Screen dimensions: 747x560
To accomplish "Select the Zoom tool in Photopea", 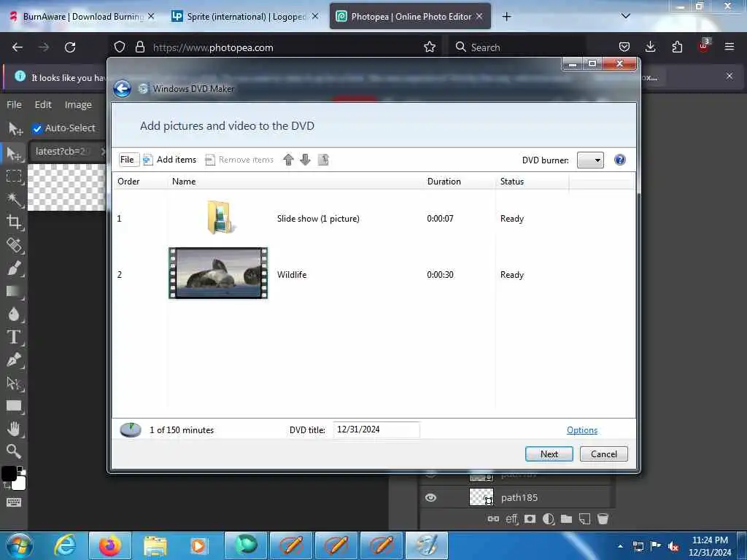I will (15, 451).
